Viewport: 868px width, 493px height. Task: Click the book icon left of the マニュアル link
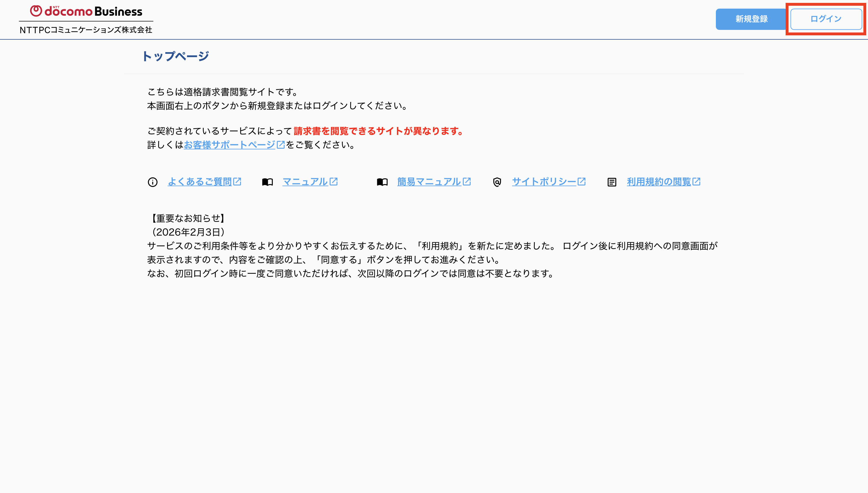[x=268, y=182]
